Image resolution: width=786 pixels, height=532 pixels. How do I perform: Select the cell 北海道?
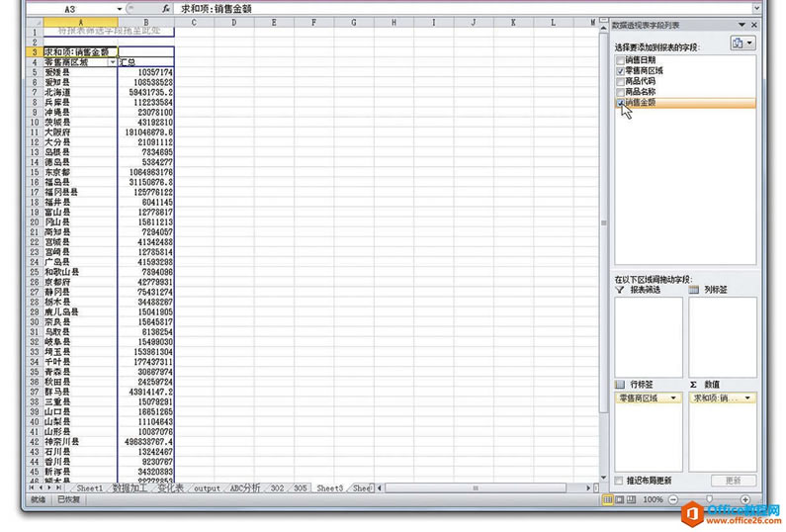pos(80,92)
